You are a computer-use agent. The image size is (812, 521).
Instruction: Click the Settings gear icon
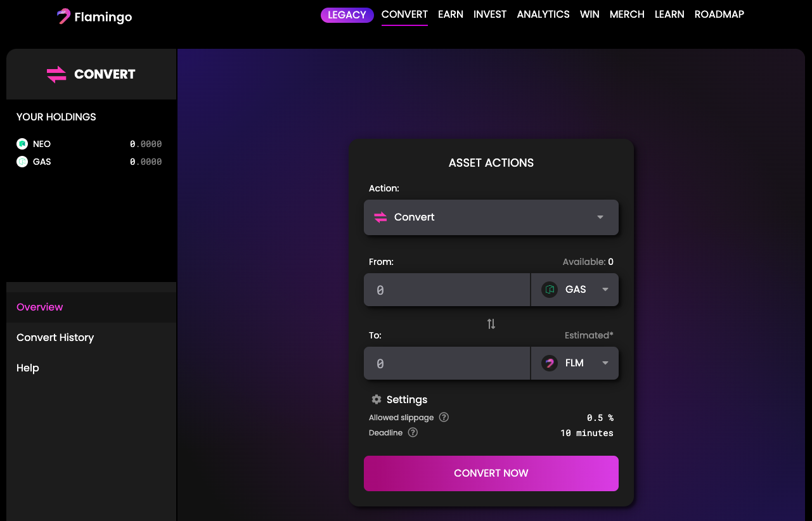pos(377,399)
